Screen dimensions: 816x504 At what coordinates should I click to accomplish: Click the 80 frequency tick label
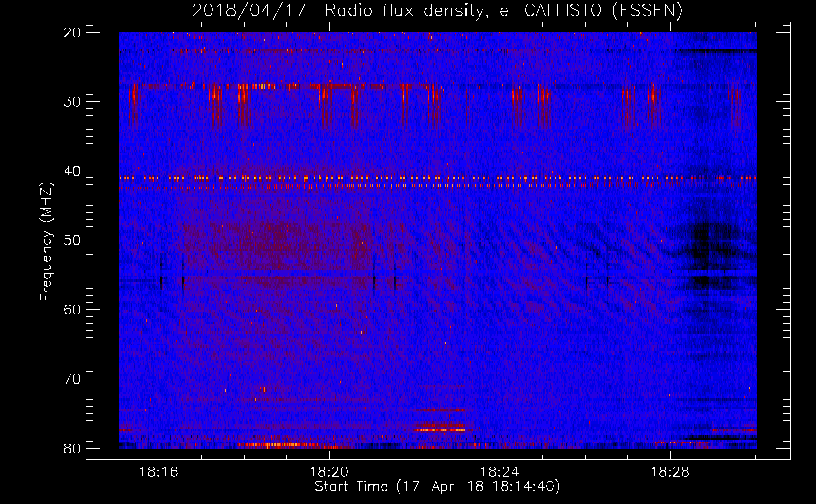click(72, 448)
